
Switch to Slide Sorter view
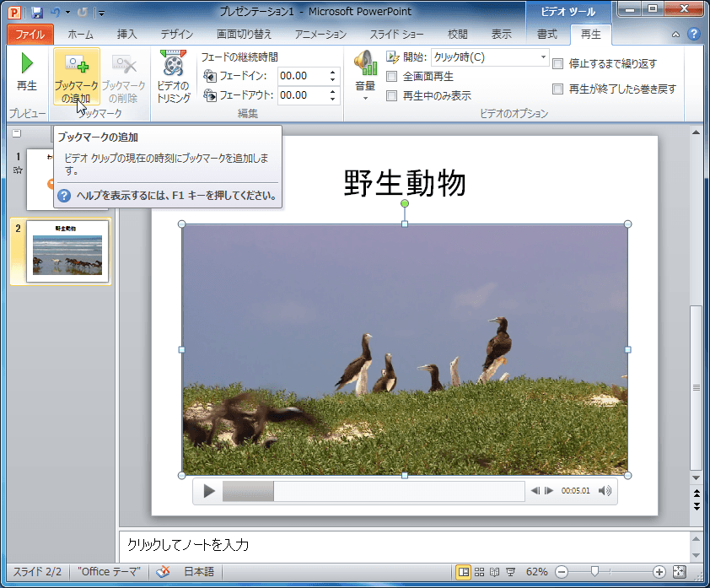479,572
